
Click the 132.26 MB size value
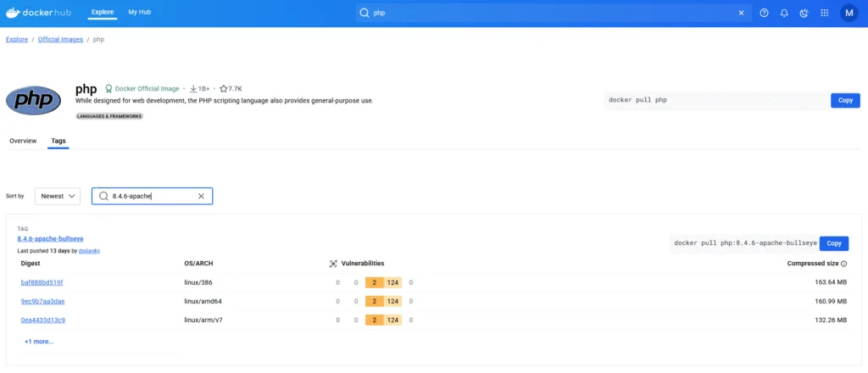click(829, 320)
